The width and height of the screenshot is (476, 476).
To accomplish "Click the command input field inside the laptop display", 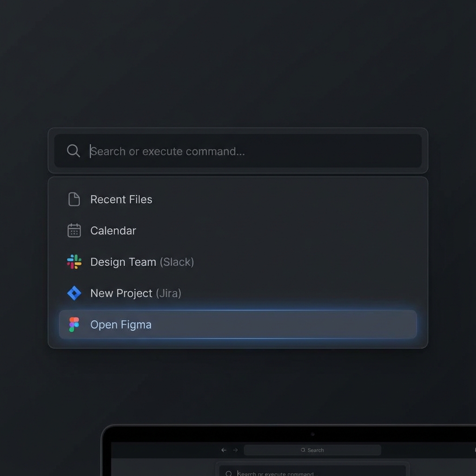I will pyautogui.click(x=312, y=473).
